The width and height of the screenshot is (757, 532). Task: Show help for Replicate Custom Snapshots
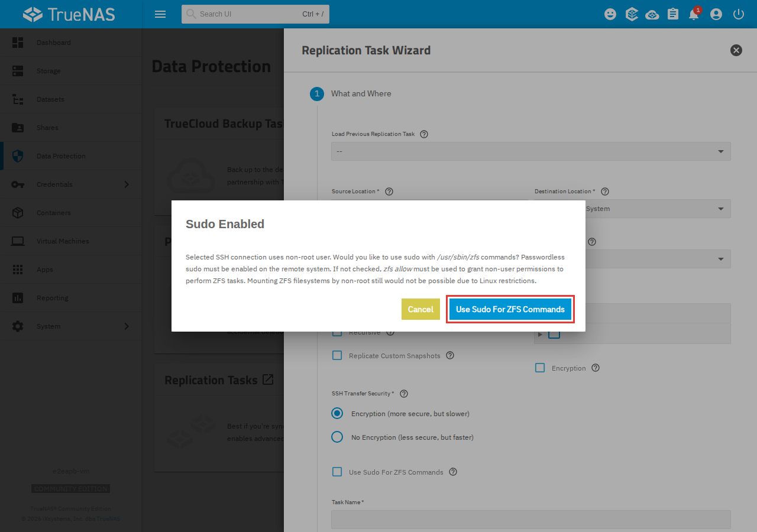(450, 356)
